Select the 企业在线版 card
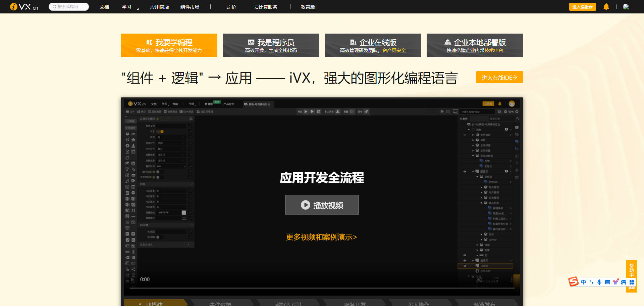The image size is (644, 306). click(x=373, y=45)
